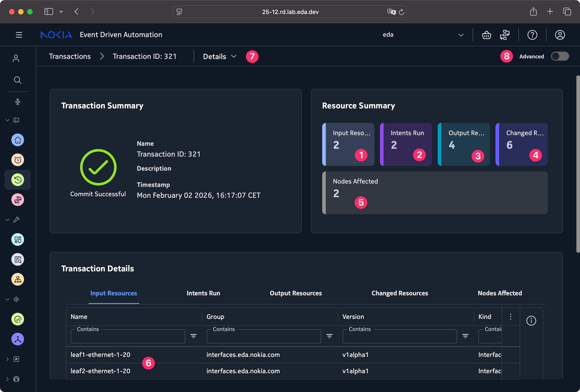
Task: Open the help question mark icon
Action: (532, 35)
